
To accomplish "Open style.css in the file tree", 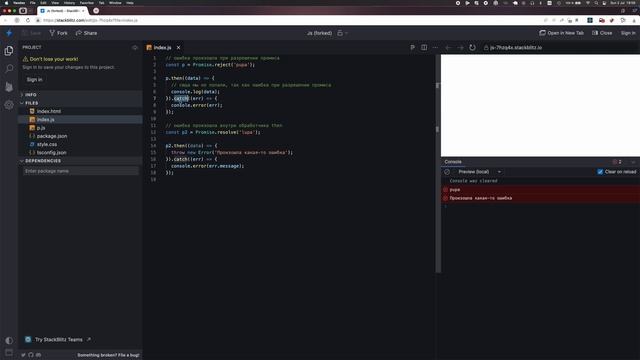I will 80,144.
